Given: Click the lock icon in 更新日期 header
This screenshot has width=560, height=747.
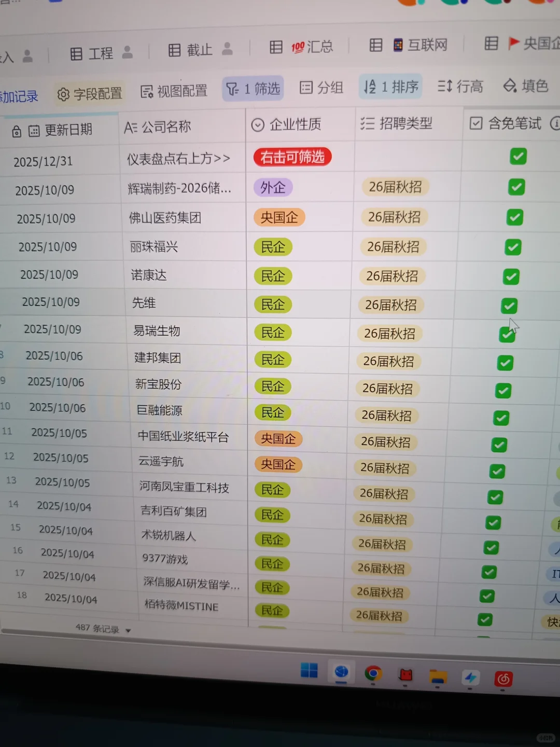Looking at the screenshot, I should [17, 132].
